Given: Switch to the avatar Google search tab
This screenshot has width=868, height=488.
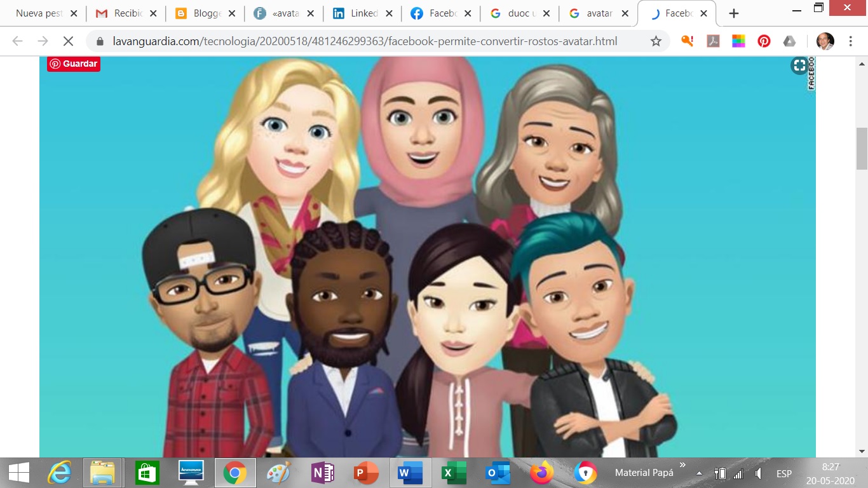Looking at the screenshot, I should click(x=592, y=13).
